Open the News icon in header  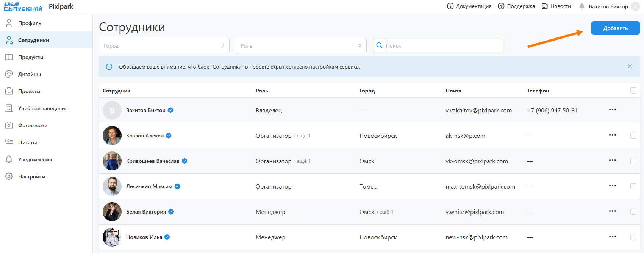545,6
